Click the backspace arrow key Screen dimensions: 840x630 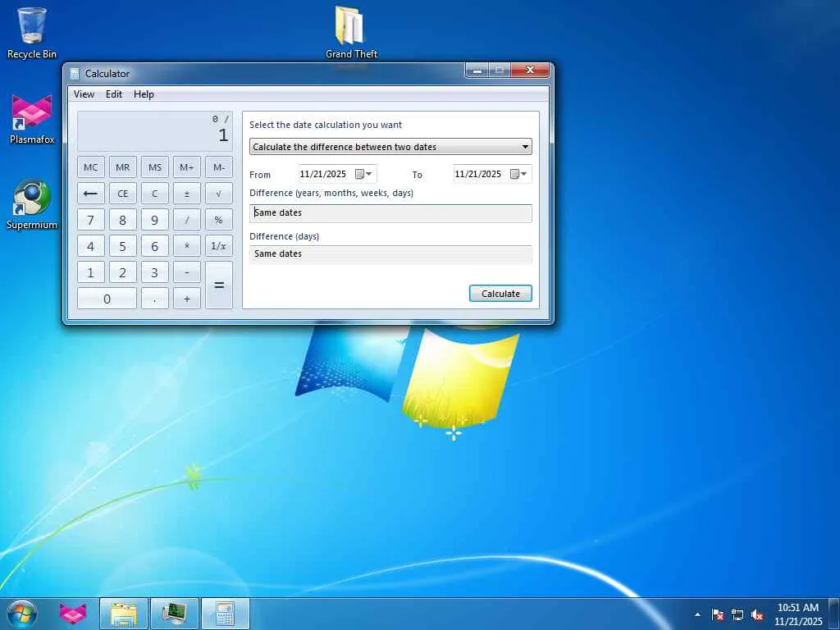[90, 194]
